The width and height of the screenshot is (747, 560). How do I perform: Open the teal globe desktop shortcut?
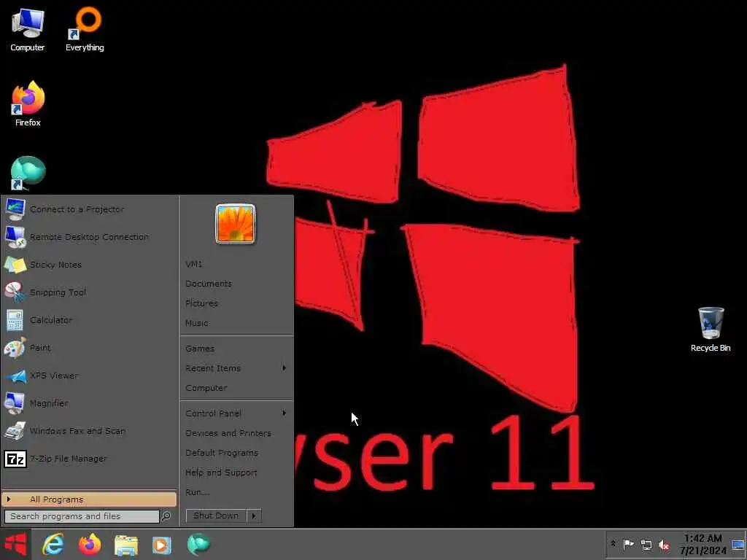pyautogui.click(x=28, y=172)
